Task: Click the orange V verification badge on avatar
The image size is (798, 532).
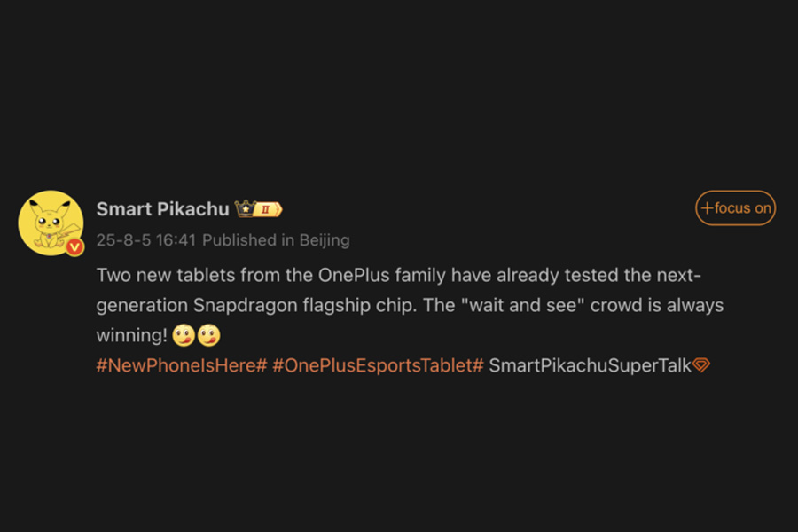Action: point(73,247)
